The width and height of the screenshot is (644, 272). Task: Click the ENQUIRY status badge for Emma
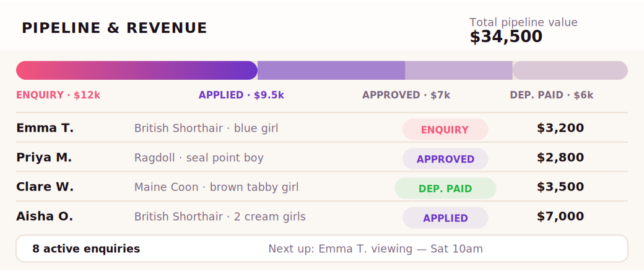tap(445, 130)
